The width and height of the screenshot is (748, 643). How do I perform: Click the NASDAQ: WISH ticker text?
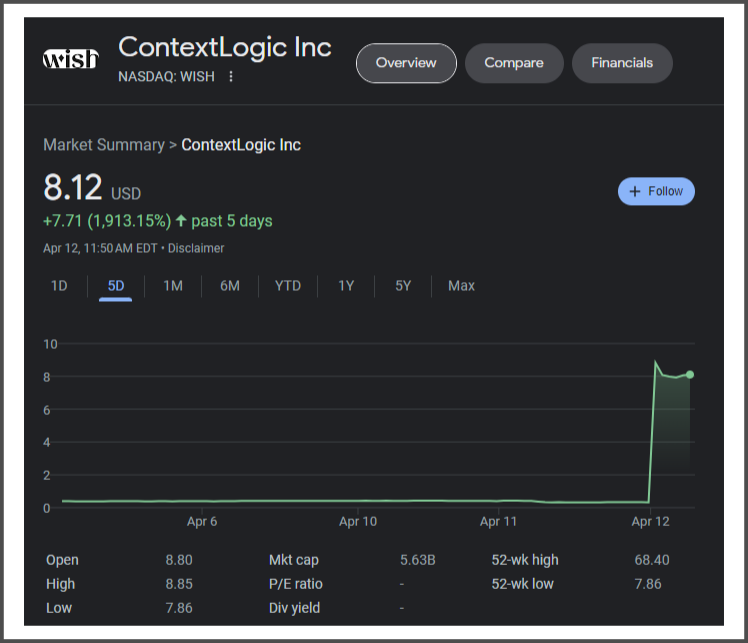[x=166, y=76]
